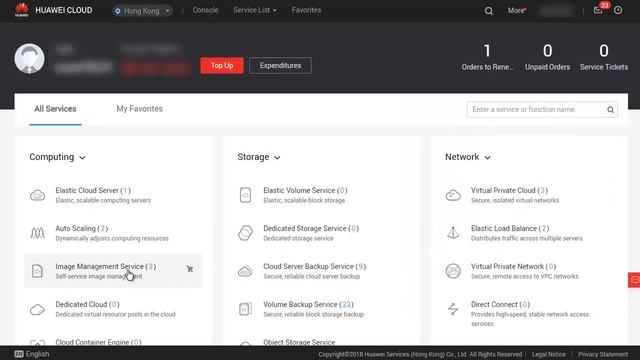Open the Console menu item
The height and width of the screenshot is (360, 640).
pos(205,10)
